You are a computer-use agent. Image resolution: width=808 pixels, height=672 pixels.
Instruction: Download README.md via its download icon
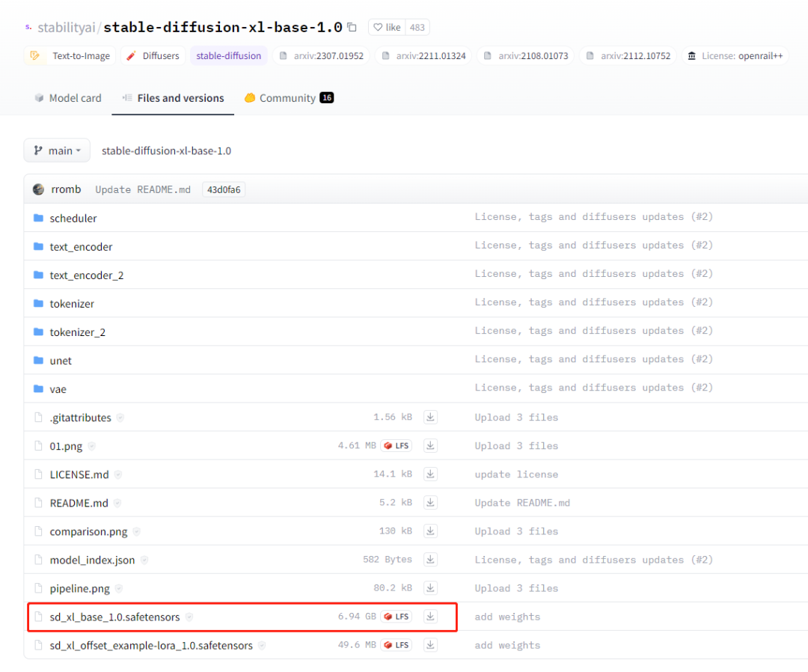[430, 502]
